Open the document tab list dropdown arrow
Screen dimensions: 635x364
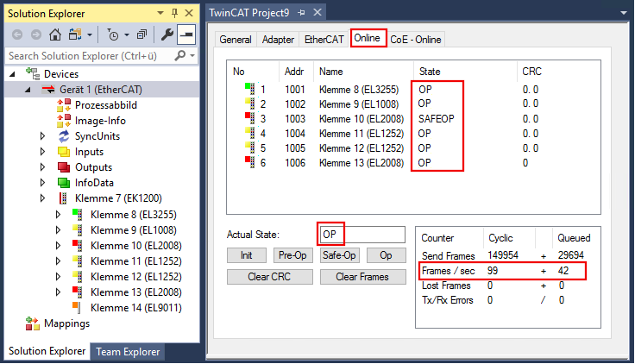tap(624, 13)
